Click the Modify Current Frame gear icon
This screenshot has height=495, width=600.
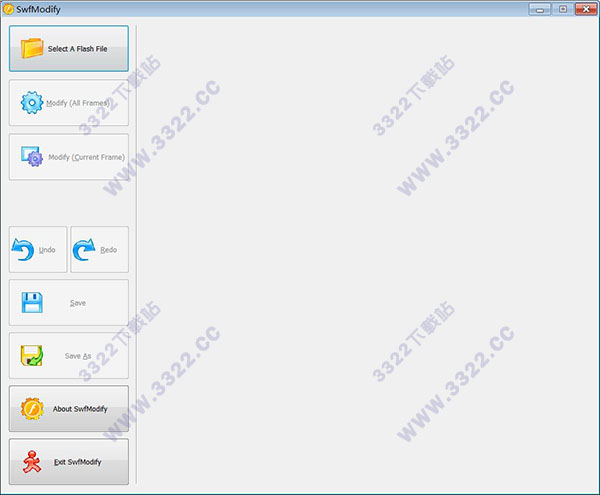click(x=32, y=156)
